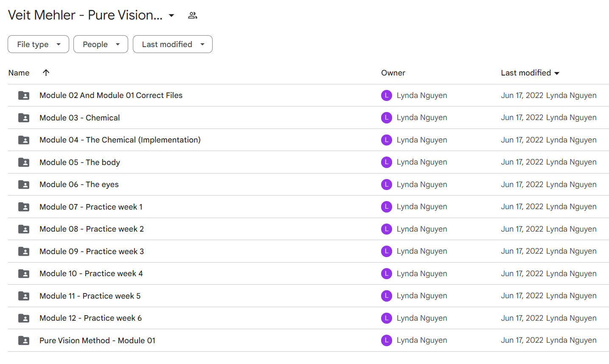Select the Module 11 - Practice week 5 name
Viewport: 609px width, 364px height.
click(90, 296)
